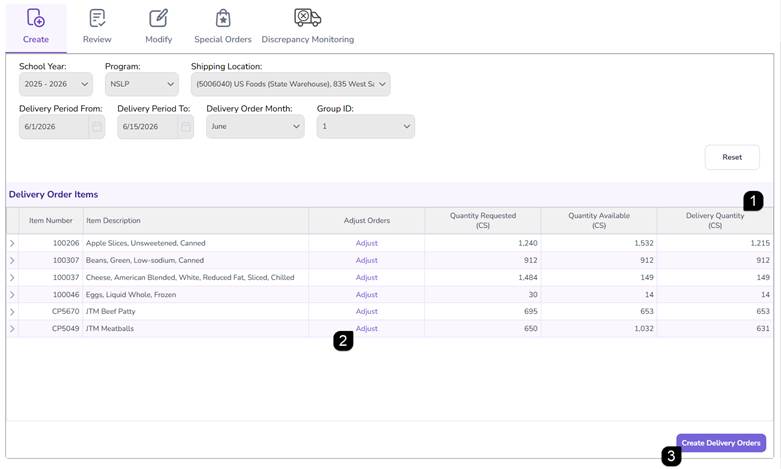Click the Discrepancy Monitoring truck icon
The image size is (781, 469).
(x=307, y=17)
